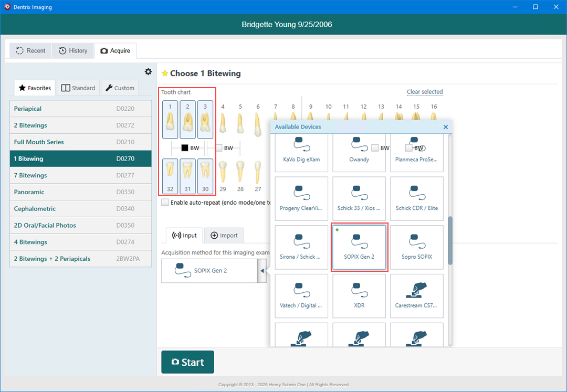This screenshot has width=567, height=392.
Task: Switch to the History tab
Action: point(73,51)
